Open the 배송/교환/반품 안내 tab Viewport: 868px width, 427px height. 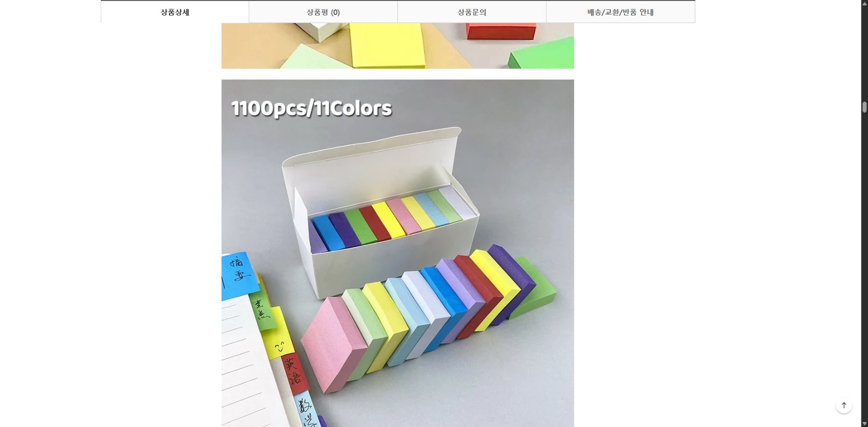[620, 12]
